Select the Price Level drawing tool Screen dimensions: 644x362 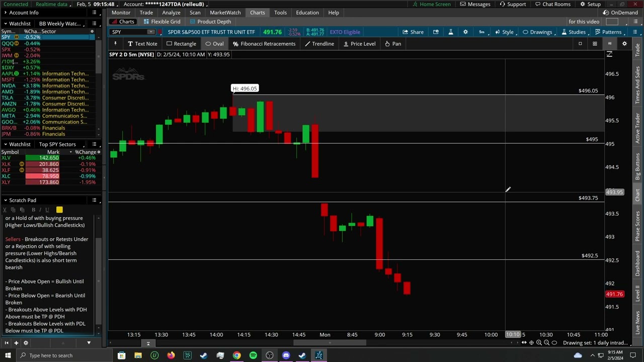tap(359, 44)
